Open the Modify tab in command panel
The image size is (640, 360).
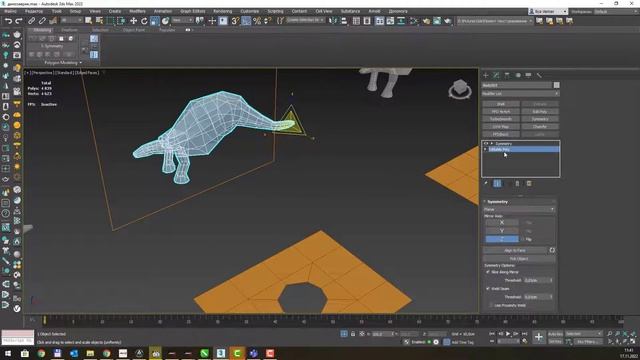tap(496, 75)
